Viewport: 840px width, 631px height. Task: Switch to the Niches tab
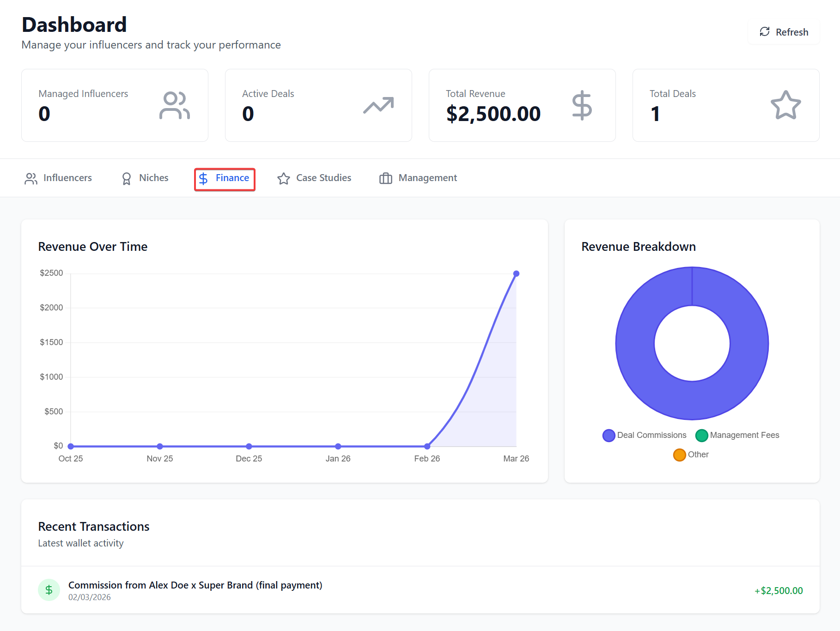(x=145, y=178)
